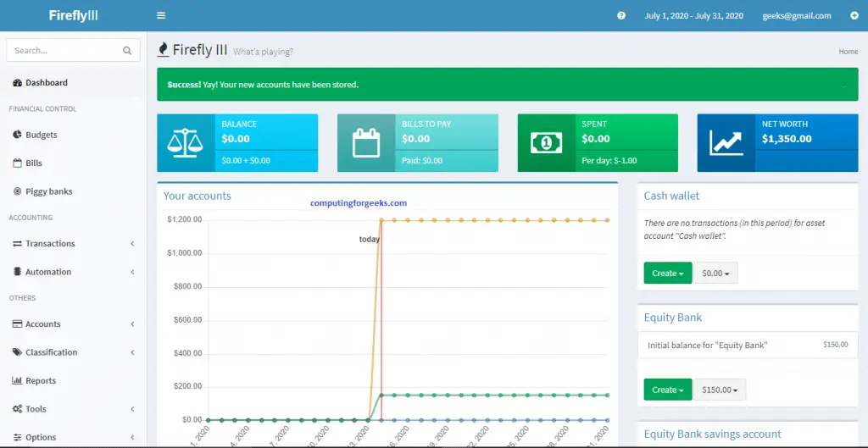Expand the Options submenu chevron
The image size is (868, 448).
(x=132, y=438)
